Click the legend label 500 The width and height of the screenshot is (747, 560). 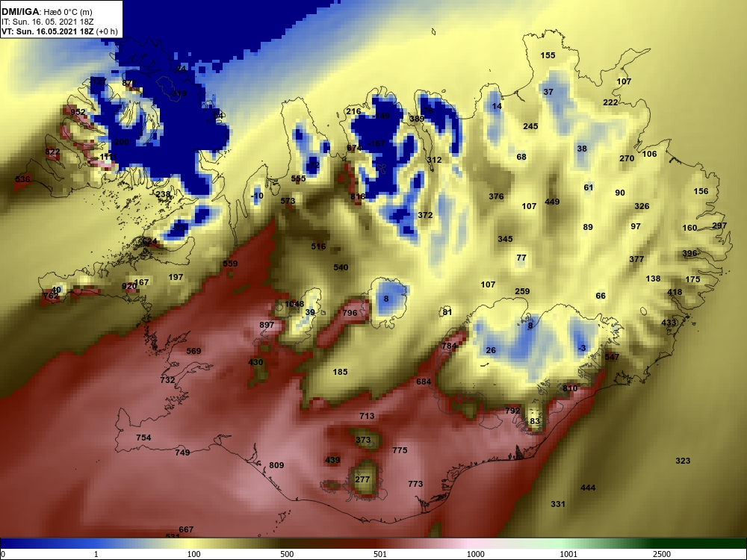pyautogui.click(x=287, y=554)
